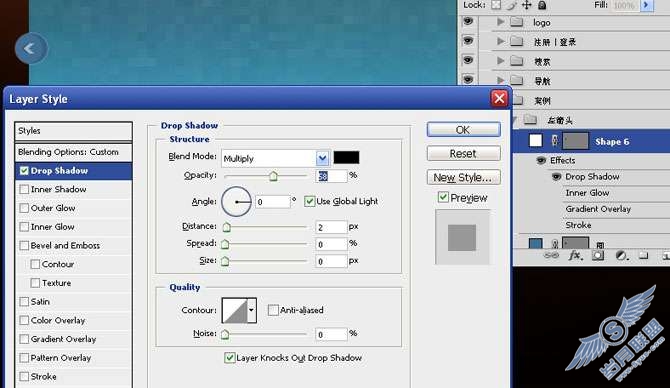Click the white fill thumbnail of Shape 6
Image resolution: width=670 pixels, height=388 pixels.
pos(535,141)
